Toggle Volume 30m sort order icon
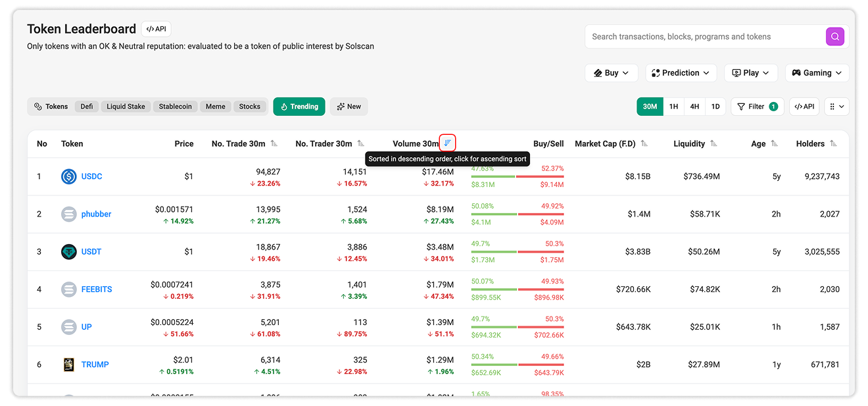Image resolution: width=868 pixels, height=406 pixels. [447, 143]
